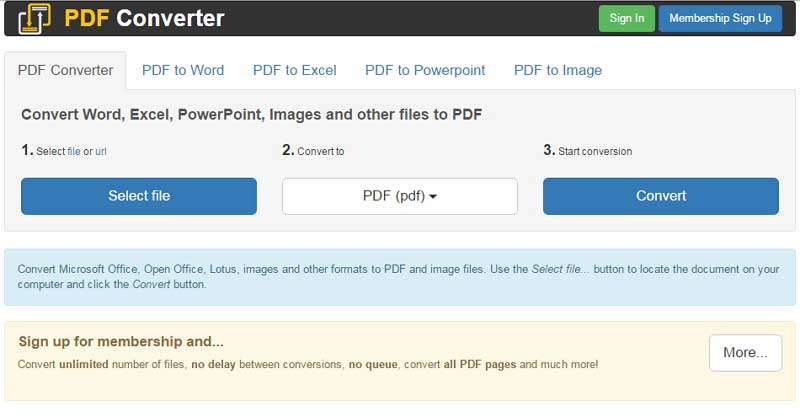
Task: Switch to the PDF to Word tab
Action: [x=183, y=70]
